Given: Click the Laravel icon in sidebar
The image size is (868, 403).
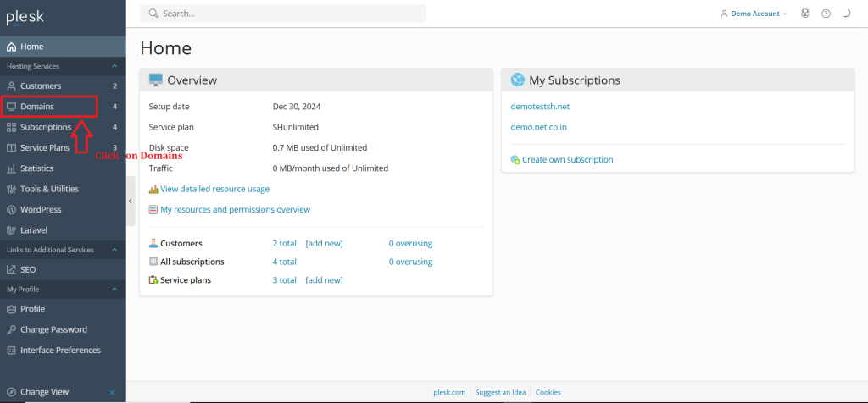Looking at the screenshot, I should pyautogui.click(x=11, y=230).
